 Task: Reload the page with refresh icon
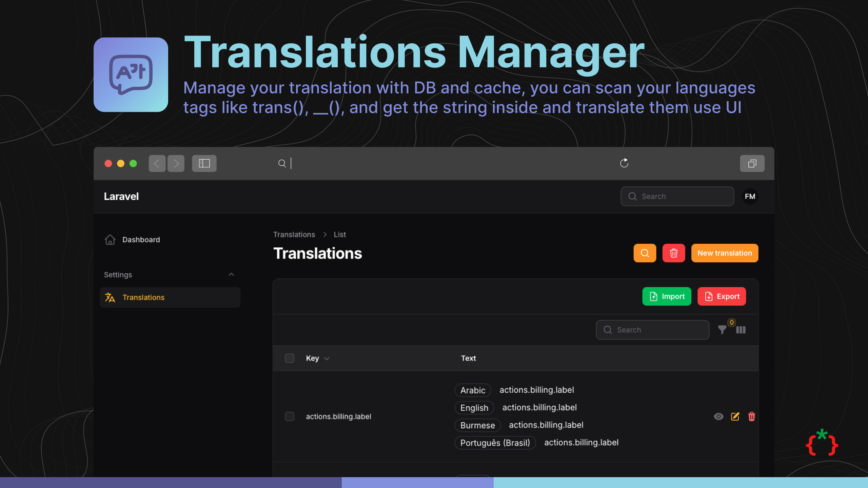click(x=624, y=163)
